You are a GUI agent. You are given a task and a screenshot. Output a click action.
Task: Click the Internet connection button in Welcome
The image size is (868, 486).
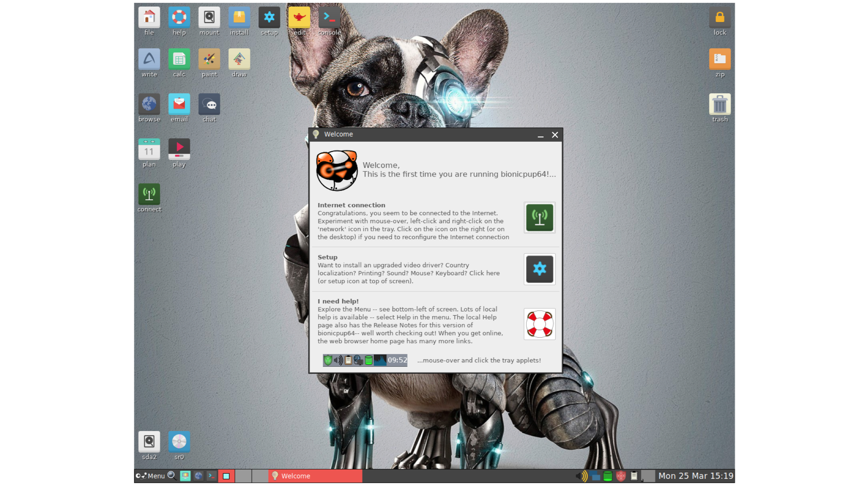pyautogui.click(x=539, y=218)
